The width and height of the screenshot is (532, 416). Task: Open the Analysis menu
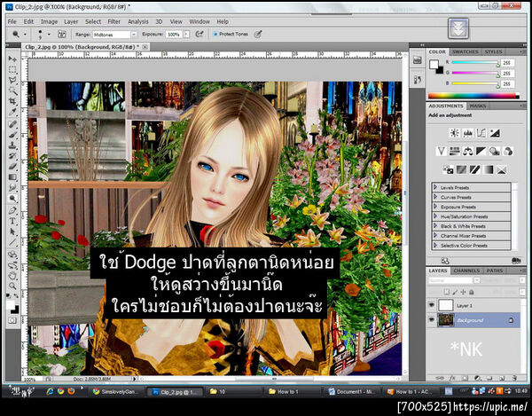tap(138, 21)
